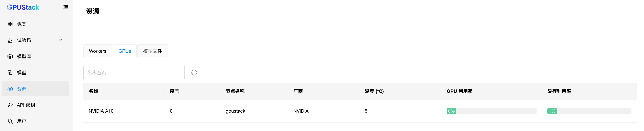Click the GPU 利用率 0% progress bar
Image resolution: width=644 pixels, height=131 pixels.
click(492, 111)
